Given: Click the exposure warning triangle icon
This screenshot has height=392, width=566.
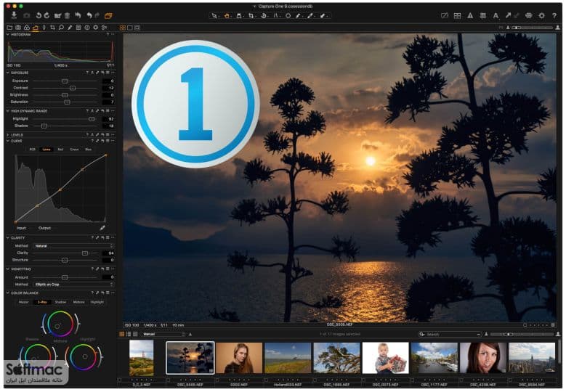Looking at the screenshot, I should (x=470, y=15).
